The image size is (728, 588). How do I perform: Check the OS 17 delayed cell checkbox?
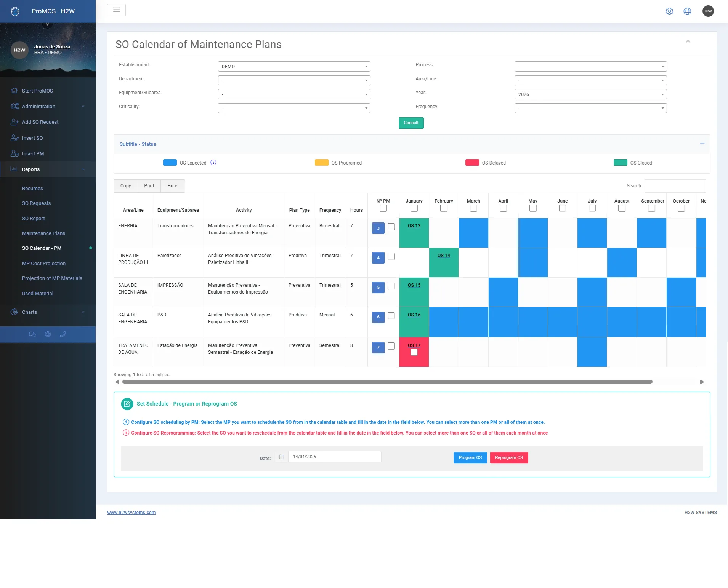coord(414,353)
